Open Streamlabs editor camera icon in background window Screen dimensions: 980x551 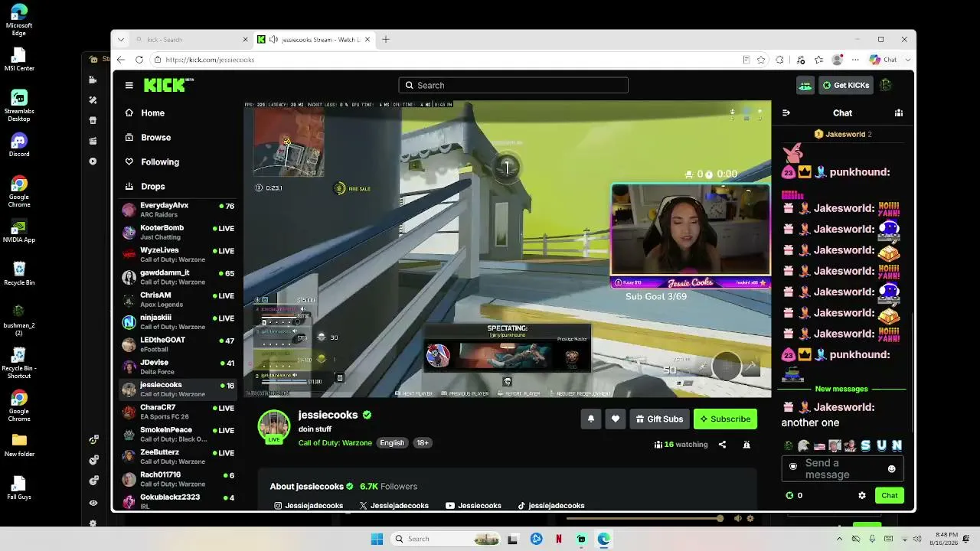point(93,80)
